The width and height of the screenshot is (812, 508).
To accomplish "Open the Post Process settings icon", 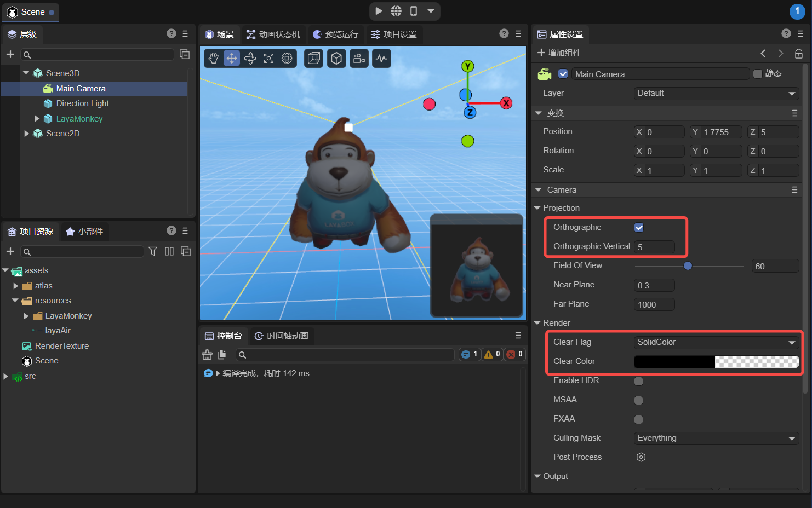I will (641, 457).
